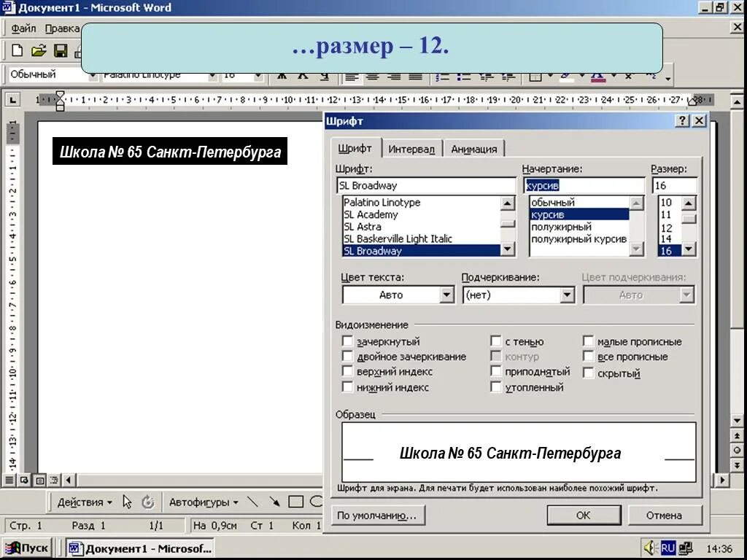This screenshot has width=747, height=560.
Task: Click the tab stop selector by the ruler
Action: click(13, 100)
